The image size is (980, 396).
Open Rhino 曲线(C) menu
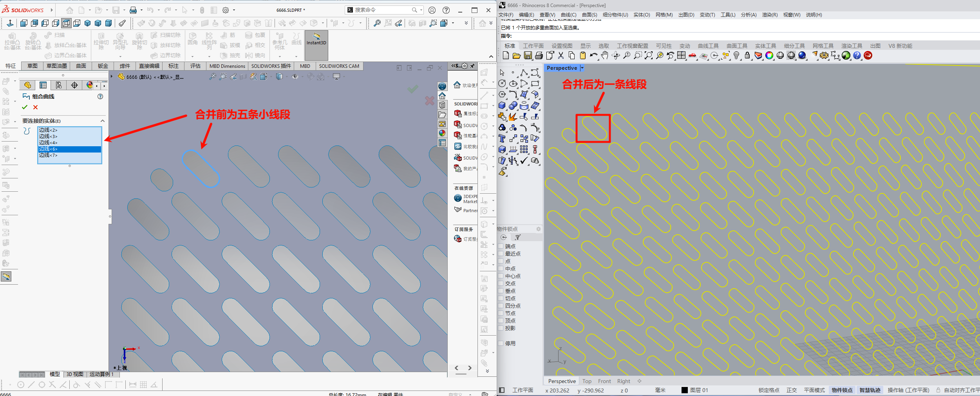568,15
